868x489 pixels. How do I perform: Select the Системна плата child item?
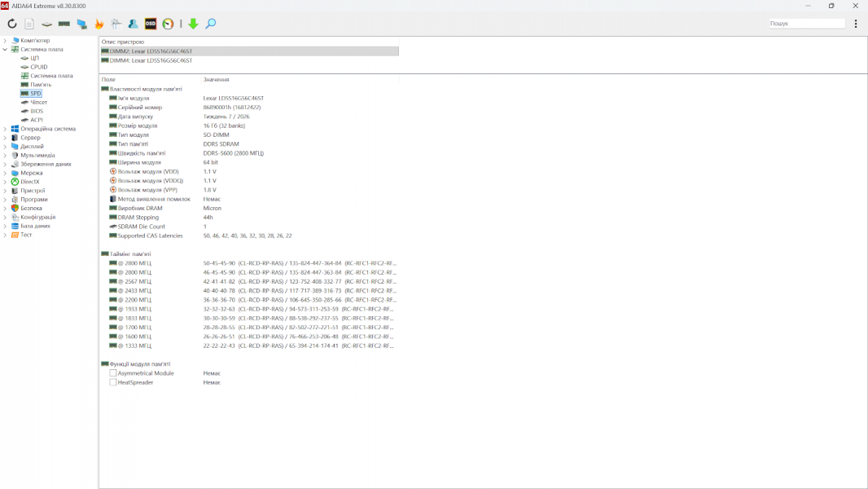click(51, 76)
